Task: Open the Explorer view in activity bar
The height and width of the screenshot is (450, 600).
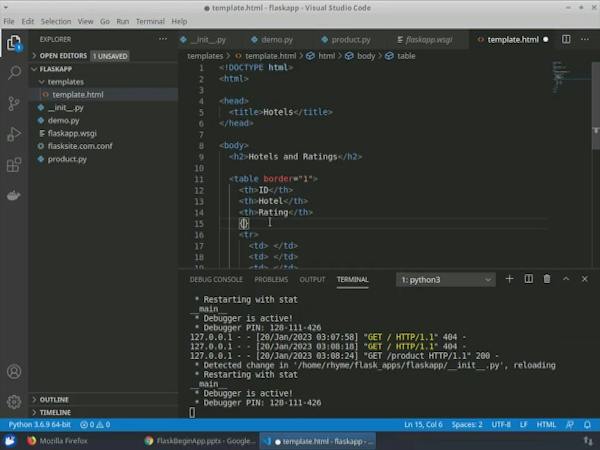Action: tap(14, 43)
